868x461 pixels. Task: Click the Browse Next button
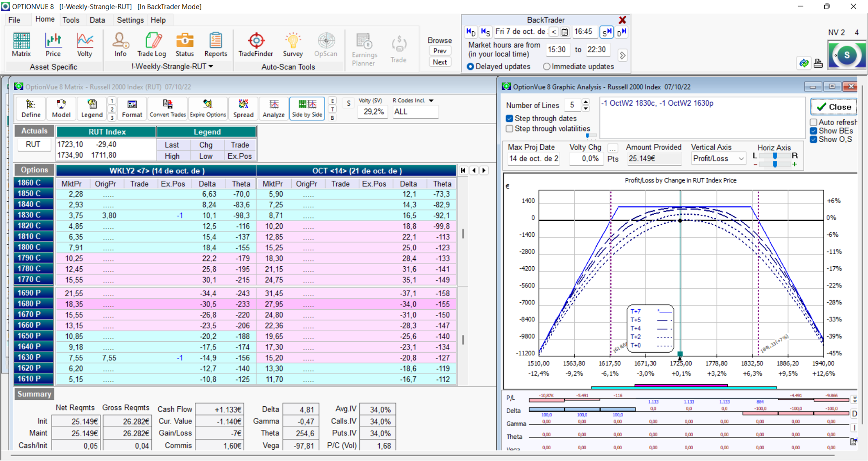click(x=440, y=62)
